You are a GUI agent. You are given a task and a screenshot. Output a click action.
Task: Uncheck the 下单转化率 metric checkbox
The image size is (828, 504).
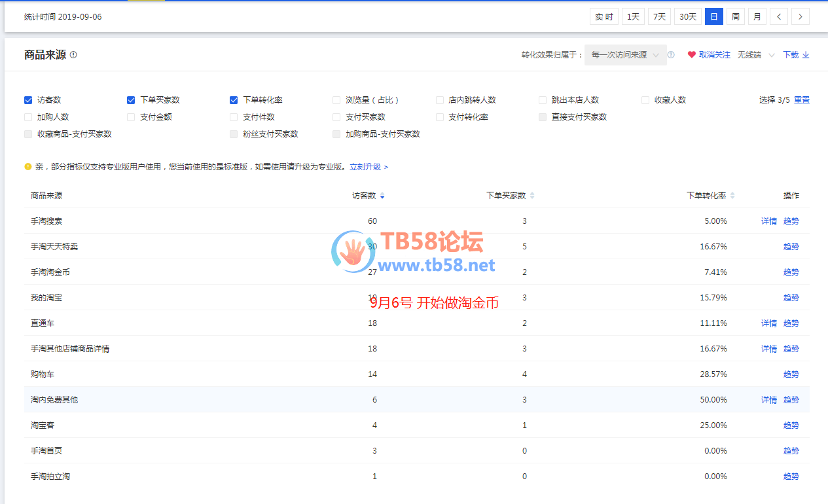click(x=234, y=100)
